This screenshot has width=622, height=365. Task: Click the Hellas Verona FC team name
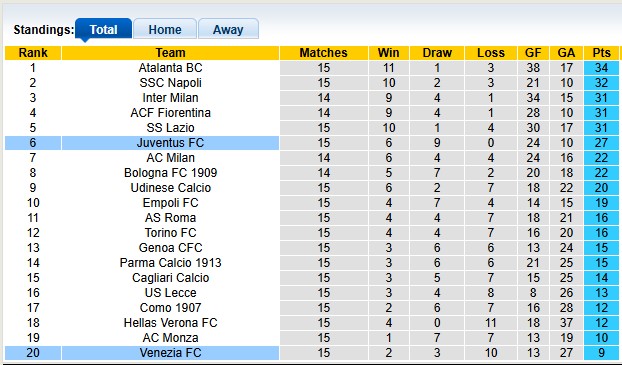point(171,323)
